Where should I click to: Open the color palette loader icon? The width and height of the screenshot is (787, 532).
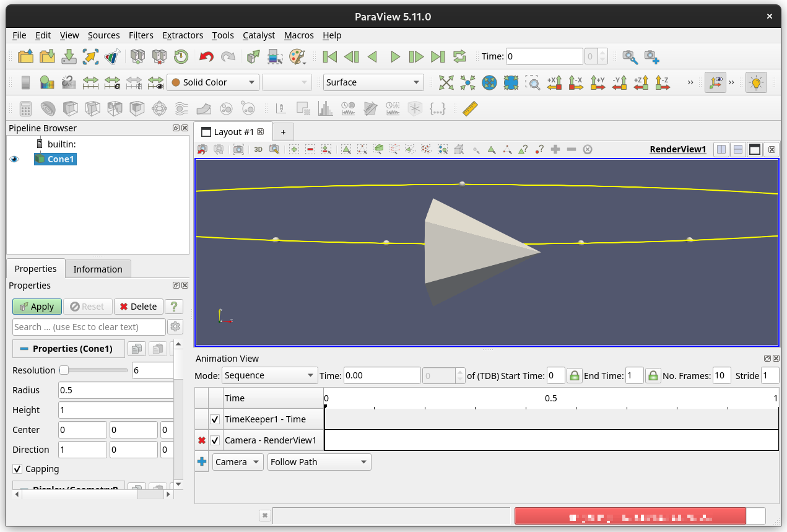pyautogui.click(x=297, y=57)
